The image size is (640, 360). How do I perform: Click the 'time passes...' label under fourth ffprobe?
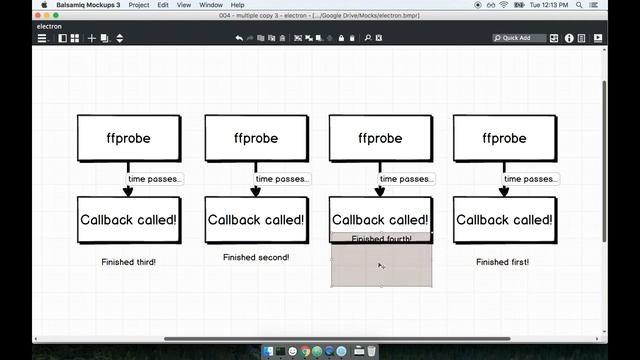coord(530,179)
